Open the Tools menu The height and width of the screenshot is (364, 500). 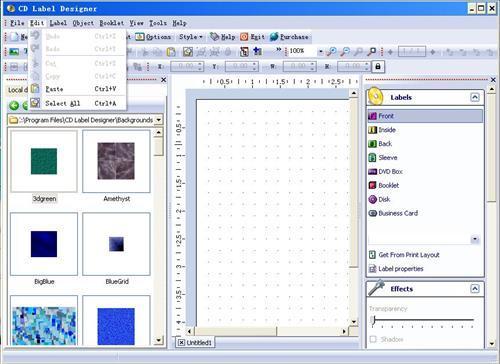coord(158,23)
